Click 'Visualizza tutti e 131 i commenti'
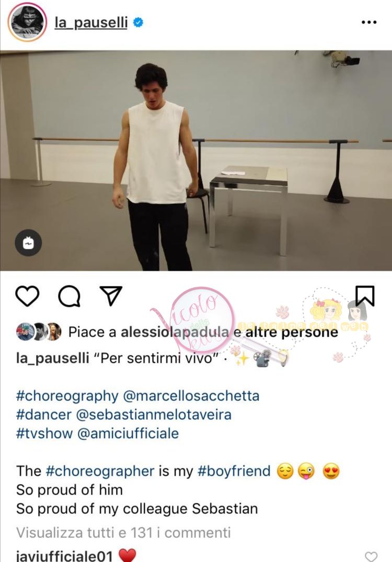 click(123, 533)
